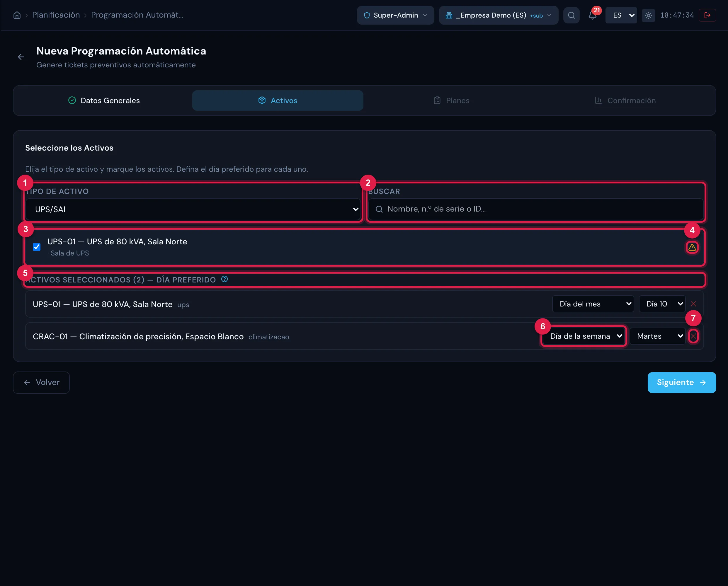Click the CRAC-01 — Climatización de precisión text
This screenshot has width=728, height=586.
click(x=138, y=337)
